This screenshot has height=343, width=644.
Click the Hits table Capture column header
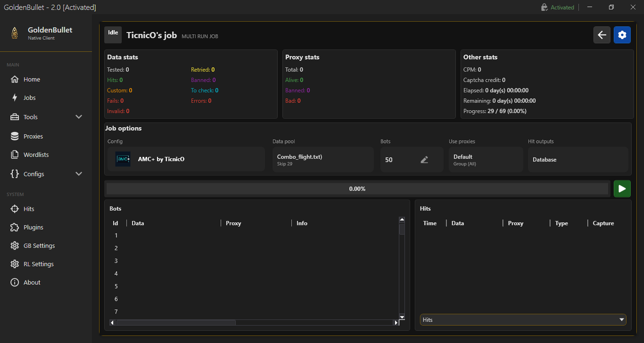pyautogui.click(x=603, y=223)
